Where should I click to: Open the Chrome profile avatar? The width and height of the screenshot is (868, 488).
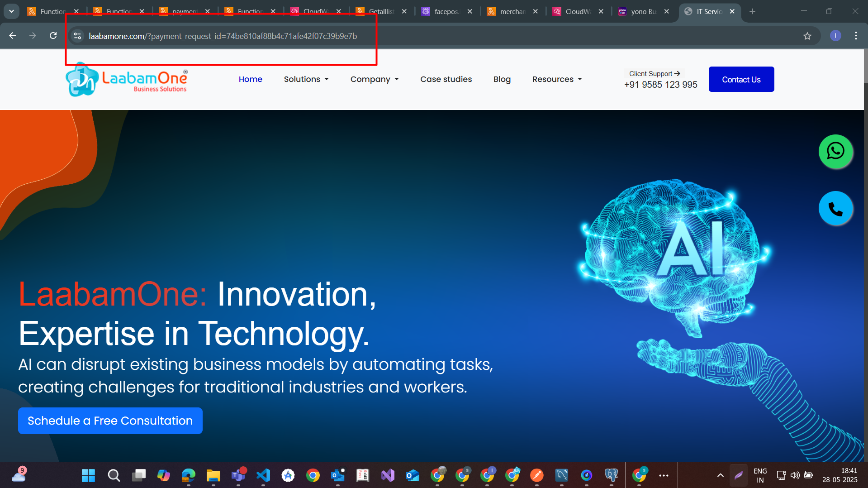pos(835,36)
